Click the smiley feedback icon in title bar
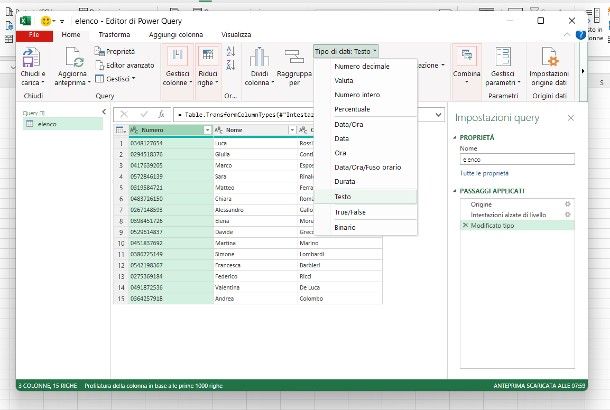610x410 pixels. [46, 21]
